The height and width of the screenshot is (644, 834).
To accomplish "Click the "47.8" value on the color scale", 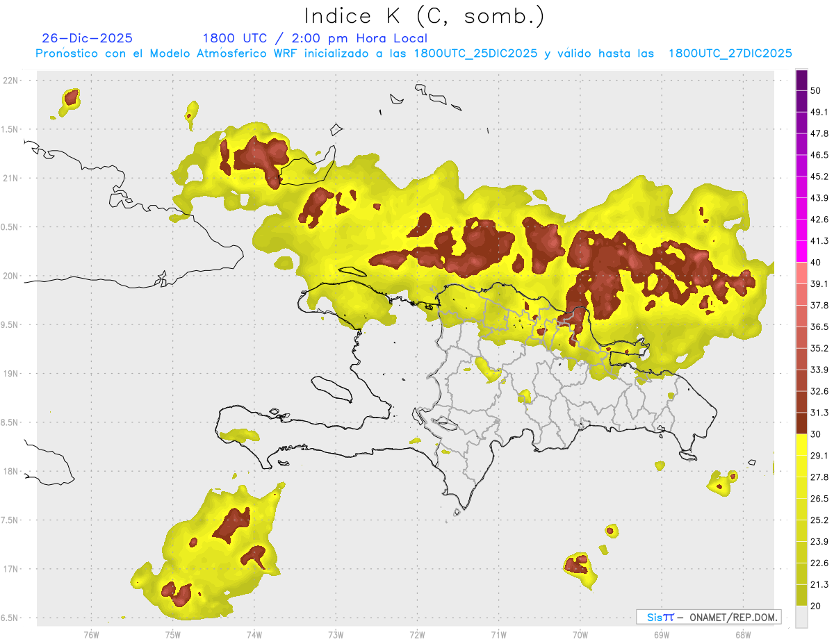I will (819, 133).
